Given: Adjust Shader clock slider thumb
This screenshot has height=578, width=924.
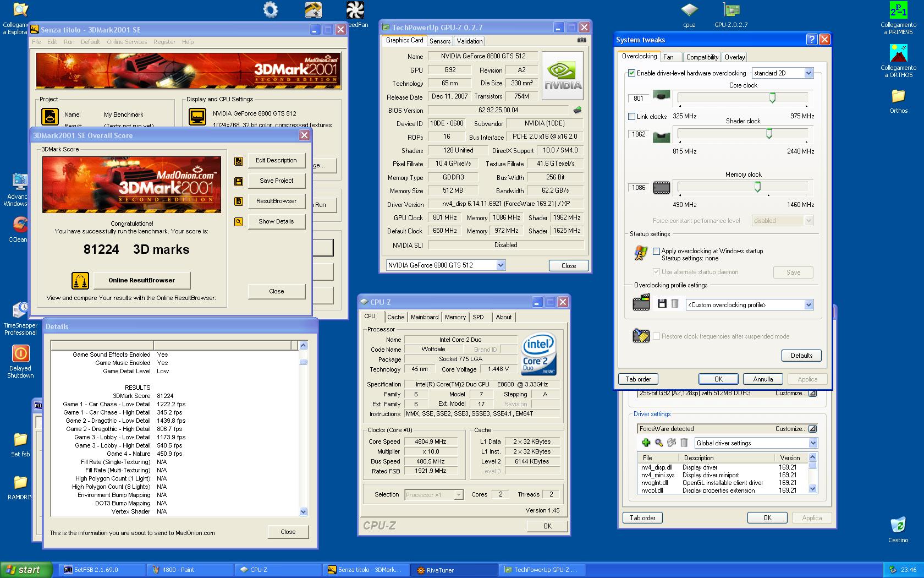Looking at the screenshot, I should pos(769,133).
